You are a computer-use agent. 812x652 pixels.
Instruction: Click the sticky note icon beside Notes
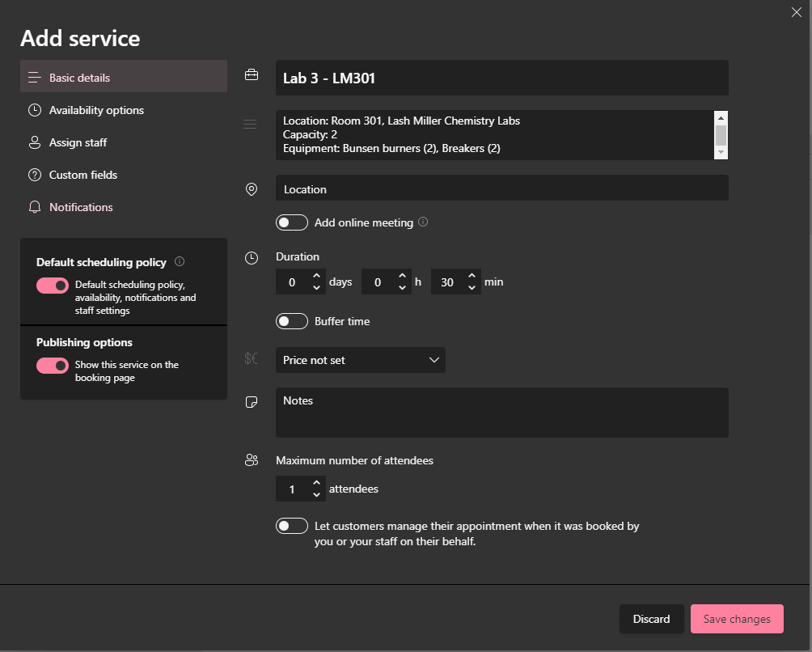point(252,402)
